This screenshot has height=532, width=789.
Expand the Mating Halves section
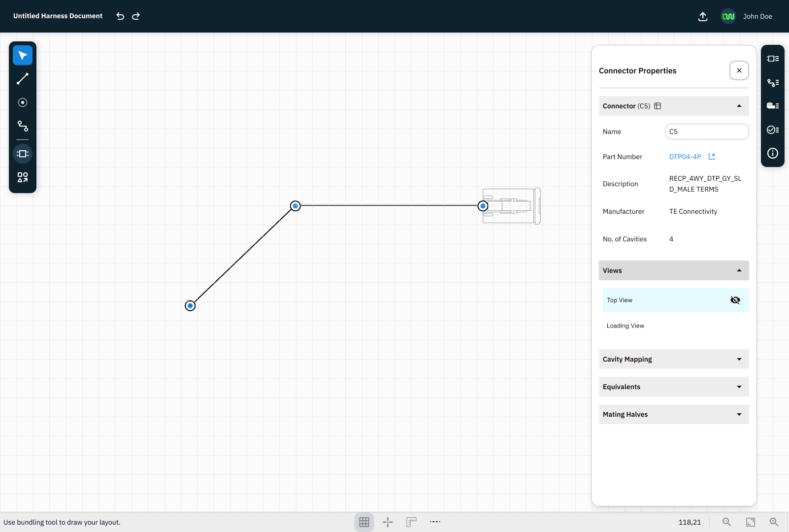(739, 414)
